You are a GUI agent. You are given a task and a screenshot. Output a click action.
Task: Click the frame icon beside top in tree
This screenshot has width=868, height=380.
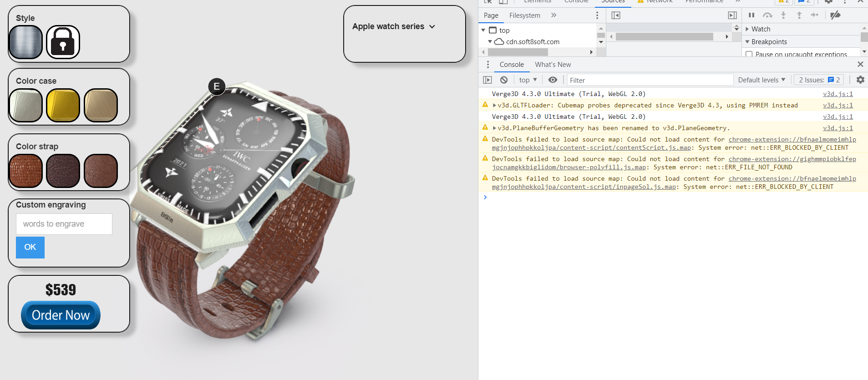click(x=493, y=30)
